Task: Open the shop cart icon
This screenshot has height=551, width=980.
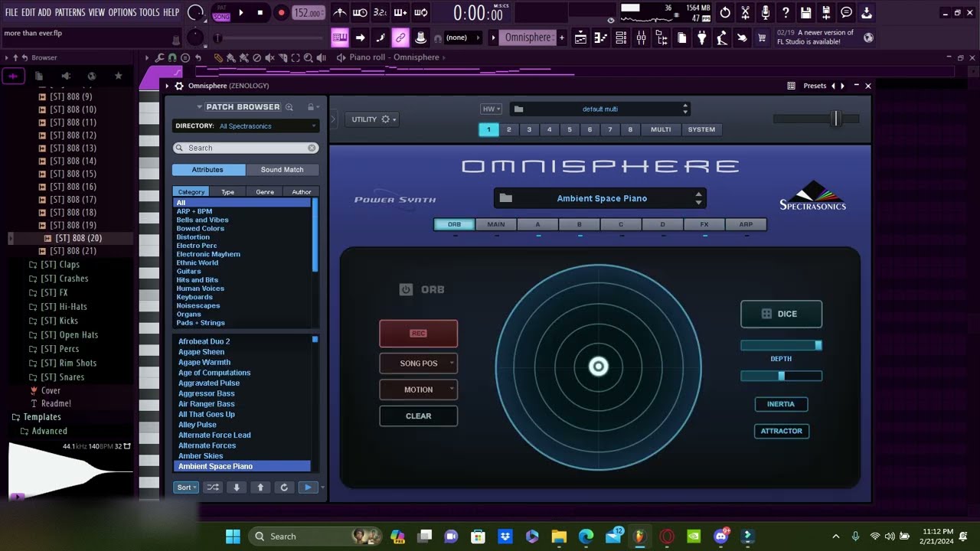Action: pos(762,37)
